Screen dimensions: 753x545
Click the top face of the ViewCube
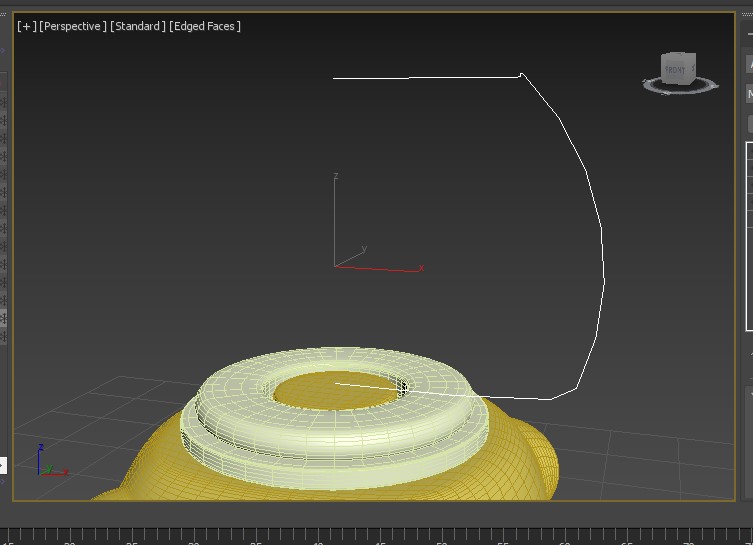tap(678, 57)
